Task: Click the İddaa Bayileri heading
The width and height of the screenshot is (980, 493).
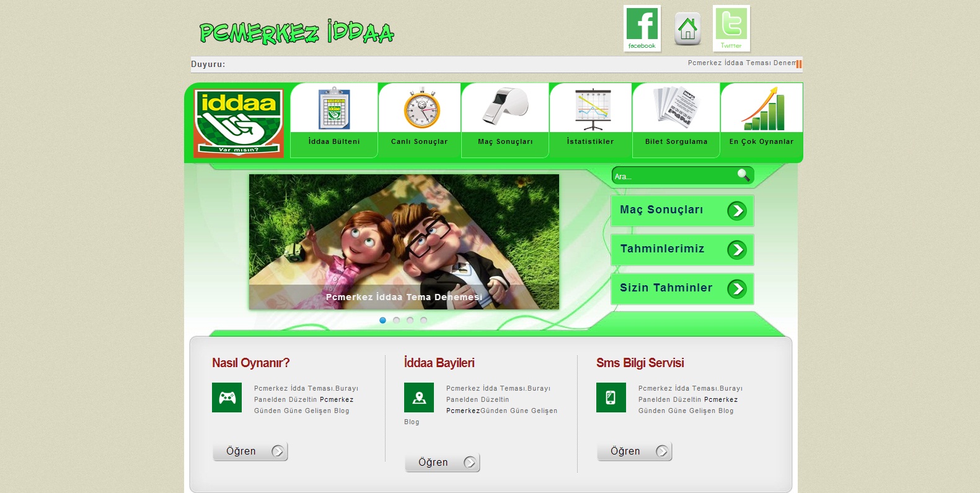Action: (439, 363)
